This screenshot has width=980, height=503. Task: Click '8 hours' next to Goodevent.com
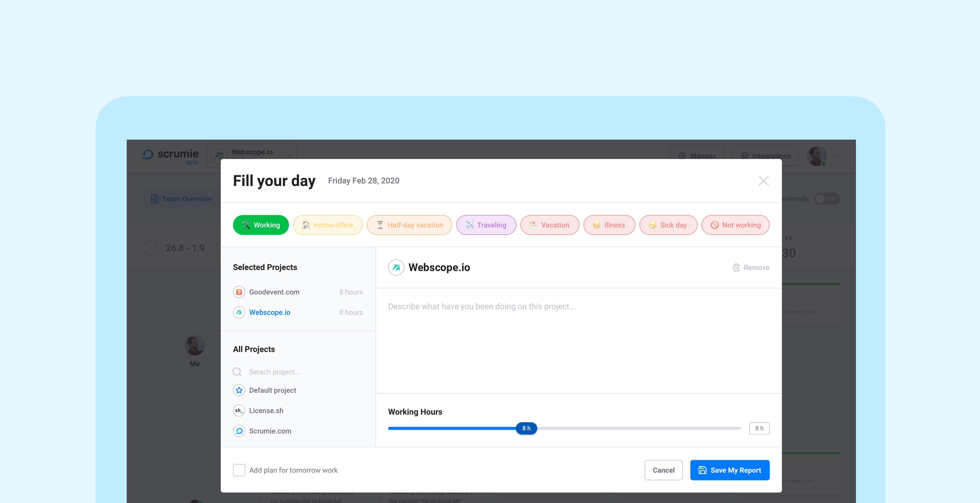[x=351, y=292]
